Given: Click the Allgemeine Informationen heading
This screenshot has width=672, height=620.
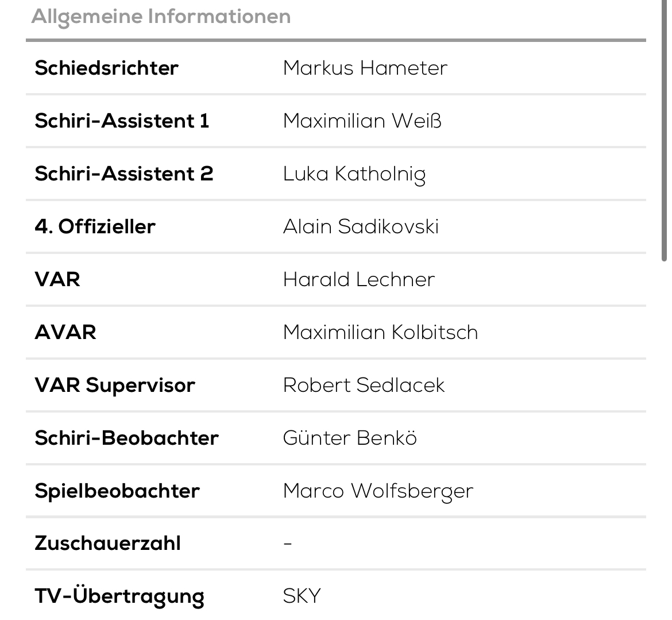Looking at the screenshot, I should tap(161, 18).
